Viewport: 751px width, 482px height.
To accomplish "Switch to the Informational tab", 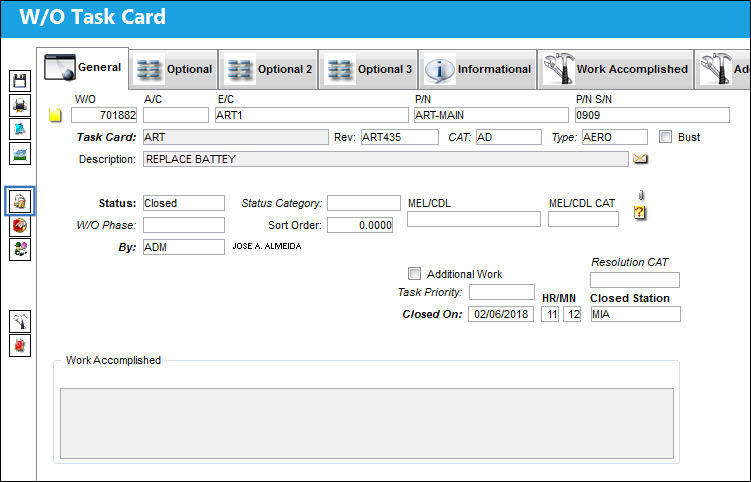I will (478, 69).
